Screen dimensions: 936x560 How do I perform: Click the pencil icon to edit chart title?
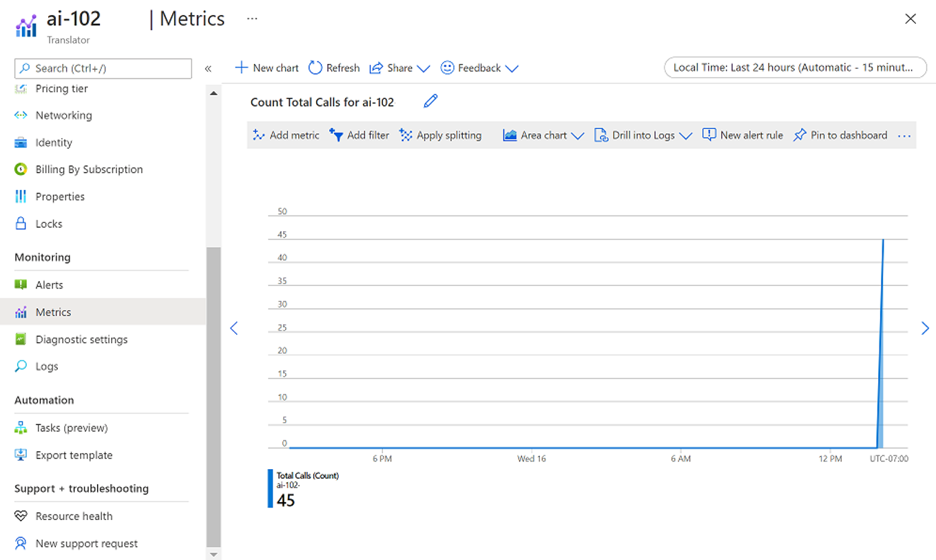click(430, 102)
